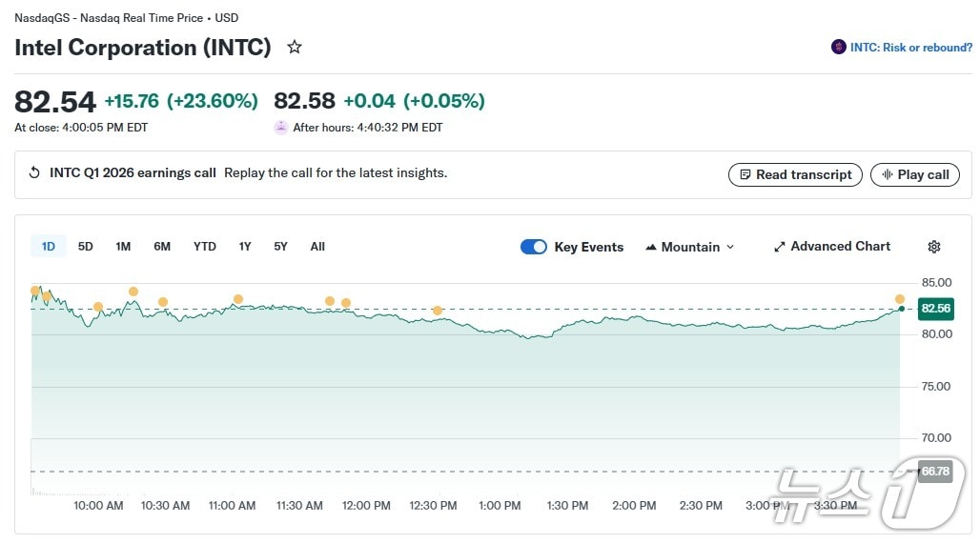Viewport: 980px width, 544px height.
Task: Click the star icon to follow INTC
Action: pos(295,47)
